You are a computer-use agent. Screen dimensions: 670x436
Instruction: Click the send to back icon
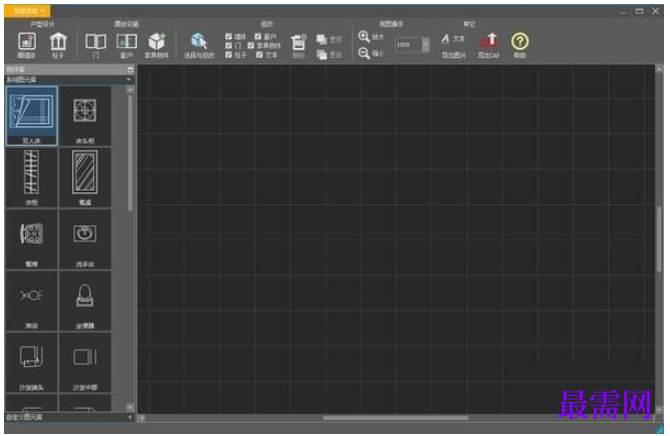(322, 54)
